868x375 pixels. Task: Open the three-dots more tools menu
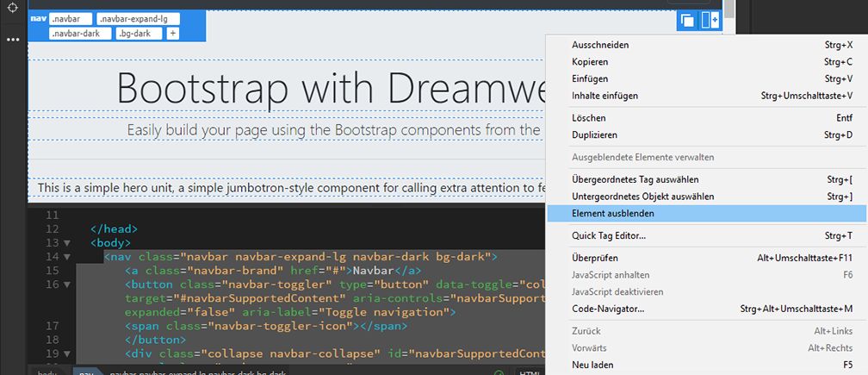[13, 40]
